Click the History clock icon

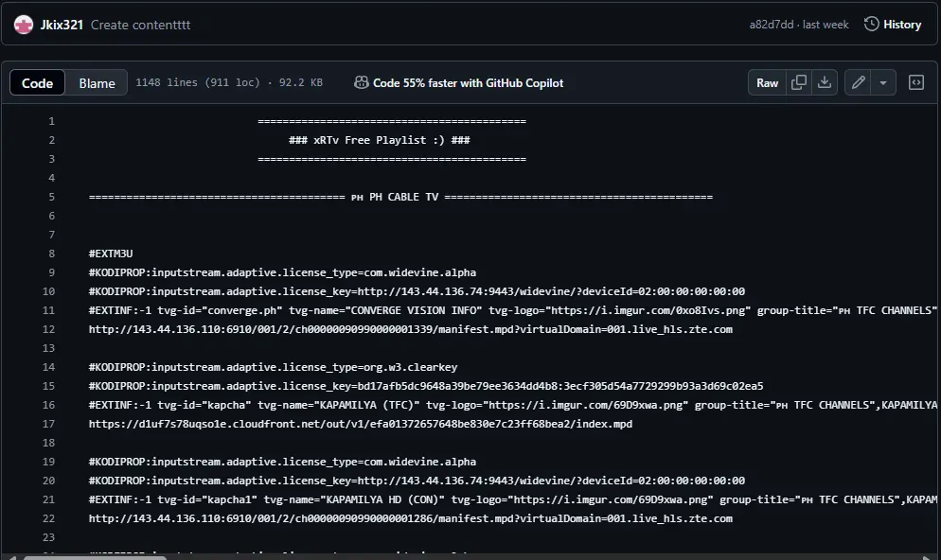871,24
